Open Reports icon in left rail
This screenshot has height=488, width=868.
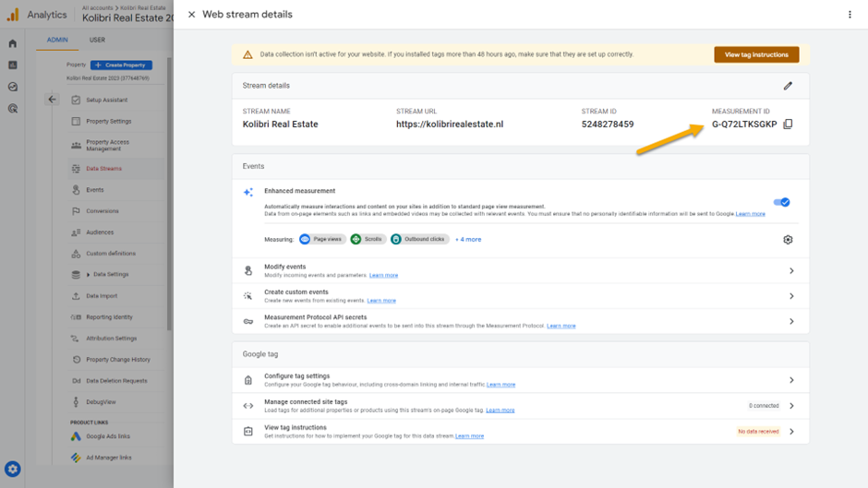(13, 65)
